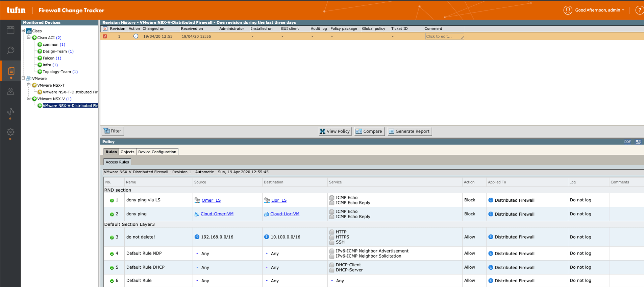Click the Filter button
The height and width of the screenshot is (287, 644).
[x=113, y=131]
